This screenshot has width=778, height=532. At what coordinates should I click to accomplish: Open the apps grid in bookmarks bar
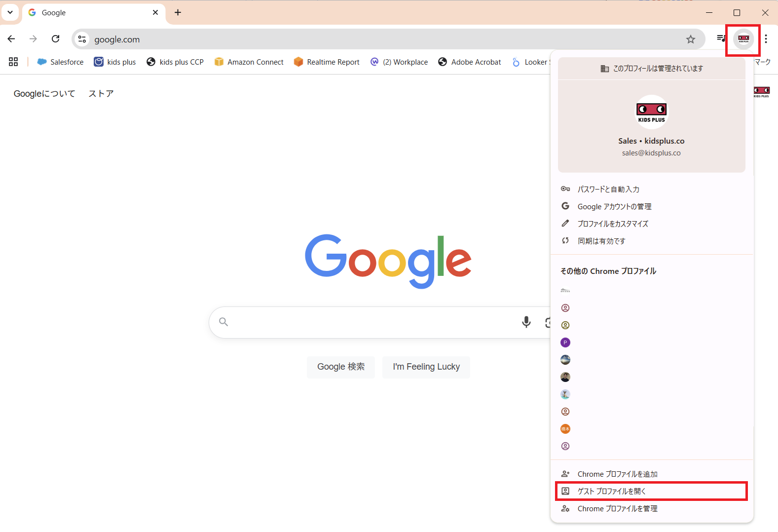pos(13,62)
